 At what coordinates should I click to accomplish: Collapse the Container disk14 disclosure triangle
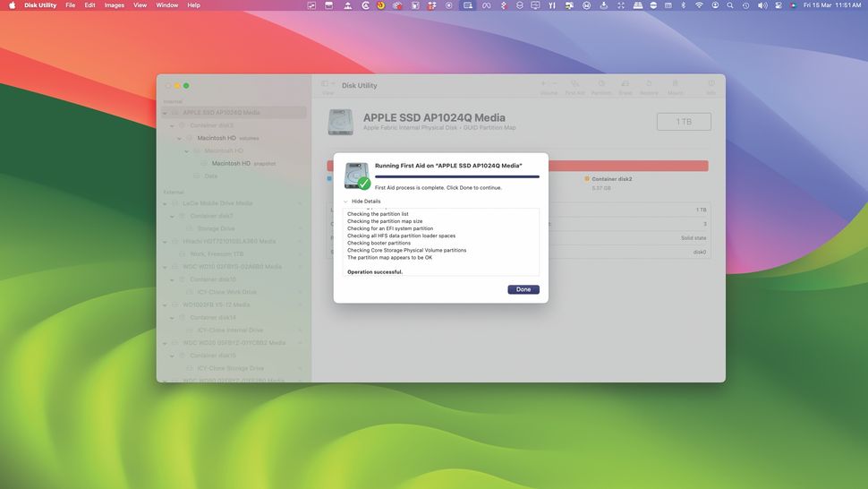click(172, 318)
